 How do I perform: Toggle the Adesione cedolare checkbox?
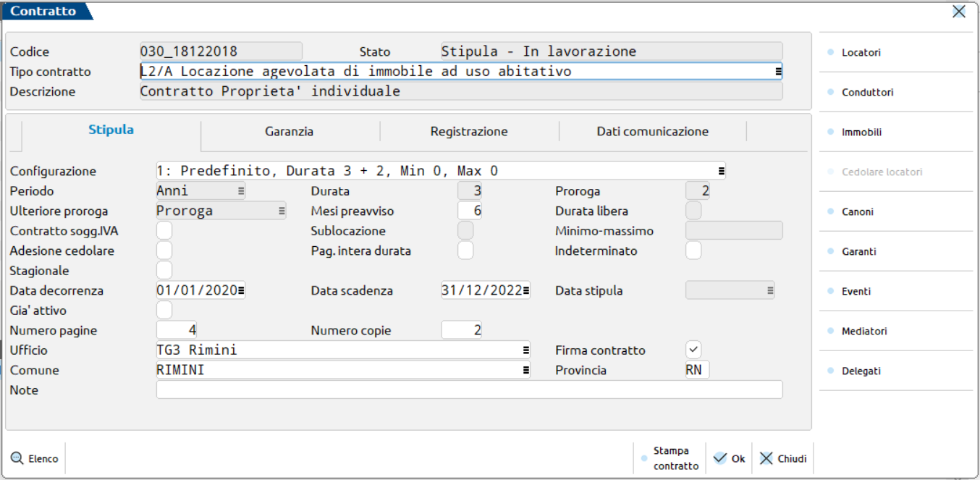164,251
